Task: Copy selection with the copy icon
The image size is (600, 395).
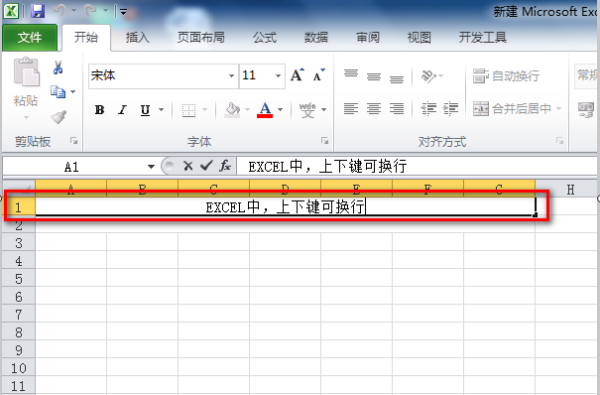Action: point(58,92)
